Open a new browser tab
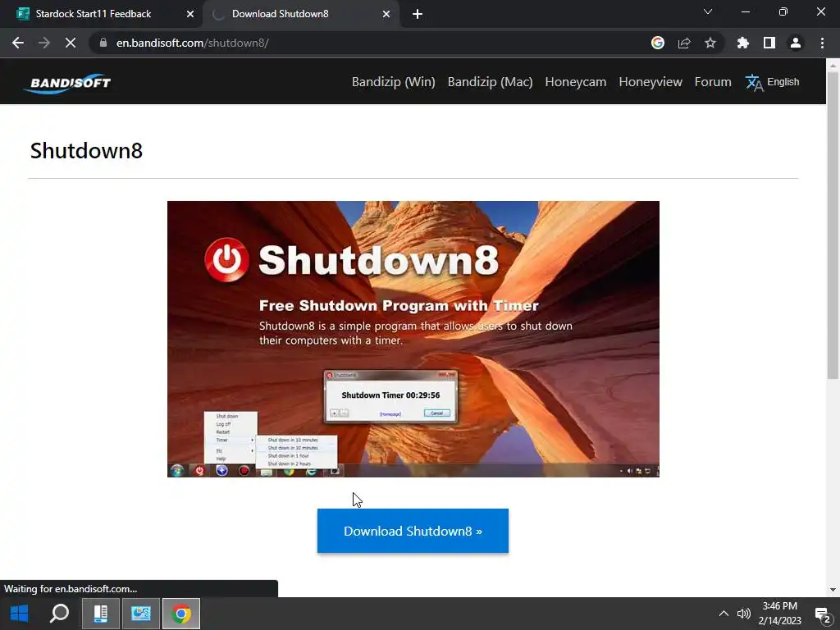840x630 pixels. pos(418,14)
